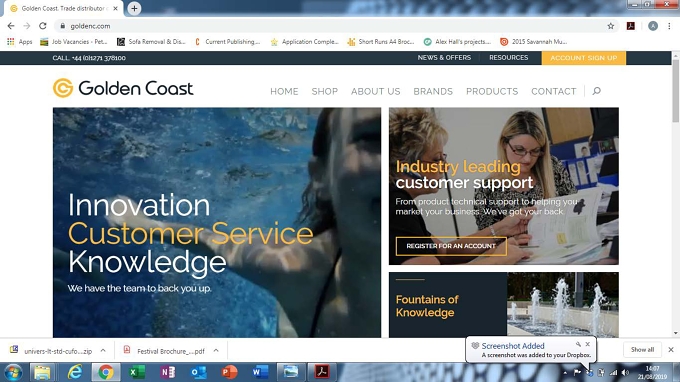Open the univers-lt-std zip download
This screenshot has height=382, width=680.
52,351
